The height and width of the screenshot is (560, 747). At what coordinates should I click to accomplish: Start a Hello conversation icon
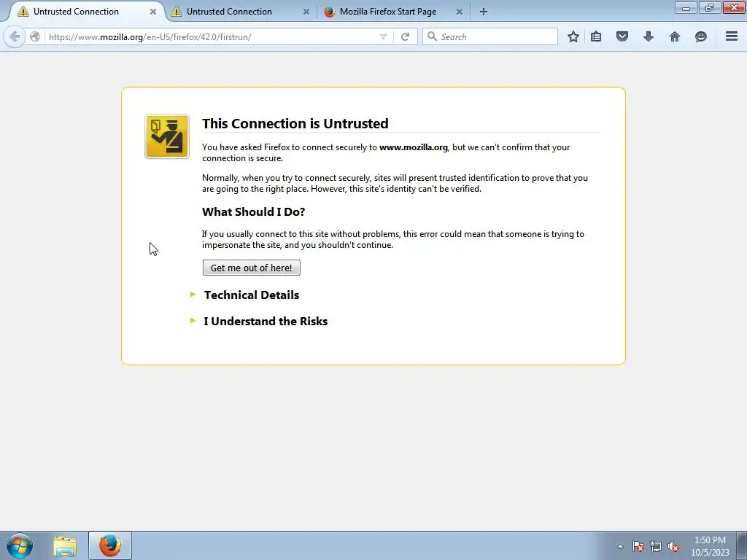701,36
